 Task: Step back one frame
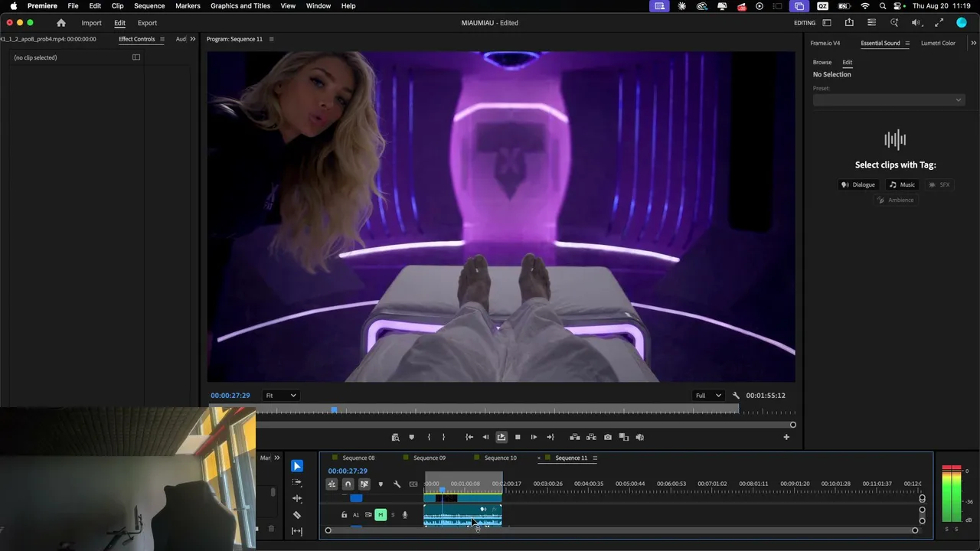click(x=485, y=437)
